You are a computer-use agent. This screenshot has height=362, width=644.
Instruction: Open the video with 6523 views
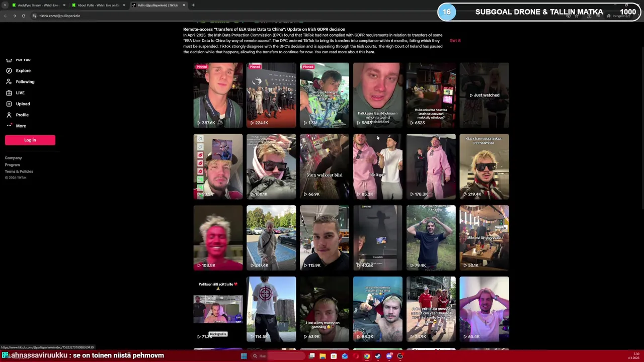[431, 95]
